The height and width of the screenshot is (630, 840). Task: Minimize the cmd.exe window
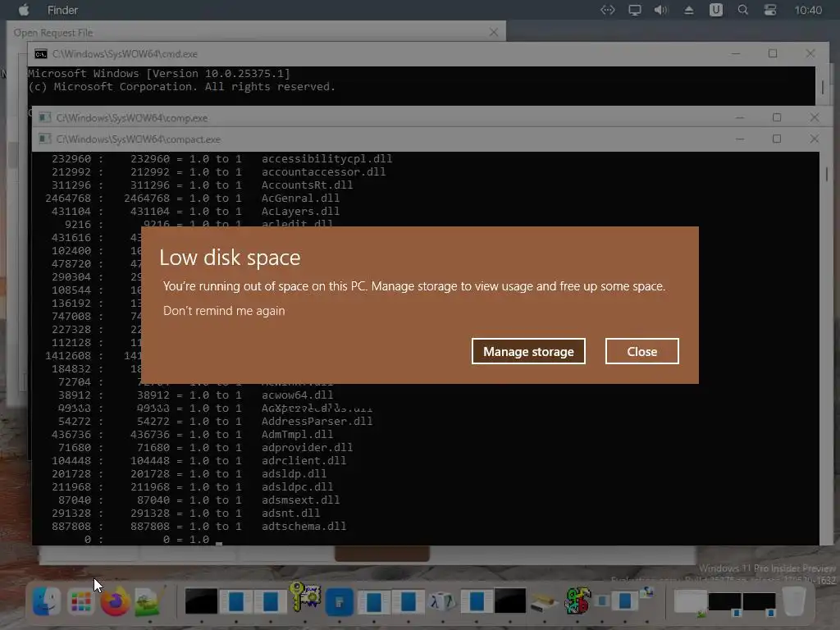click(736, 53)
